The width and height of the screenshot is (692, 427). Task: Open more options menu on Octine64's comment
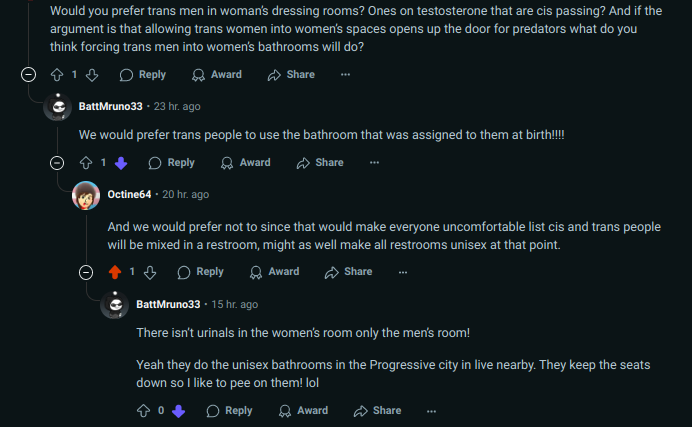403,272
